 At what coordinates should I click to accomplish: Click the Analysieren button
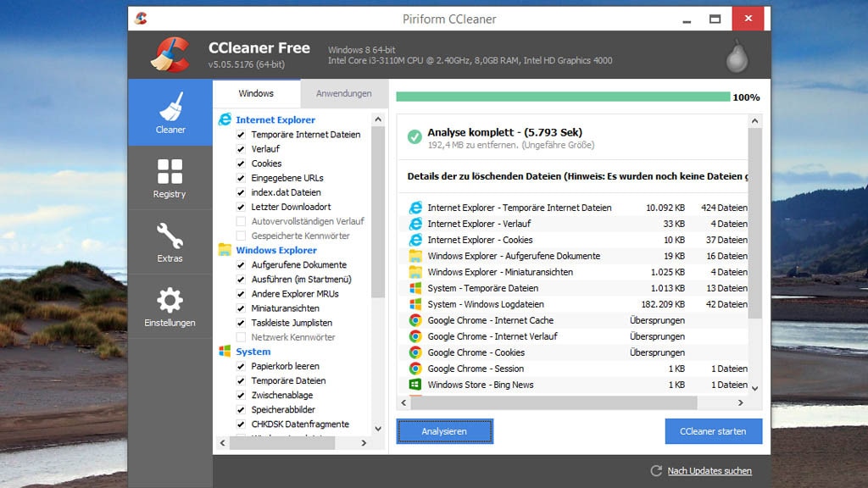444,431
